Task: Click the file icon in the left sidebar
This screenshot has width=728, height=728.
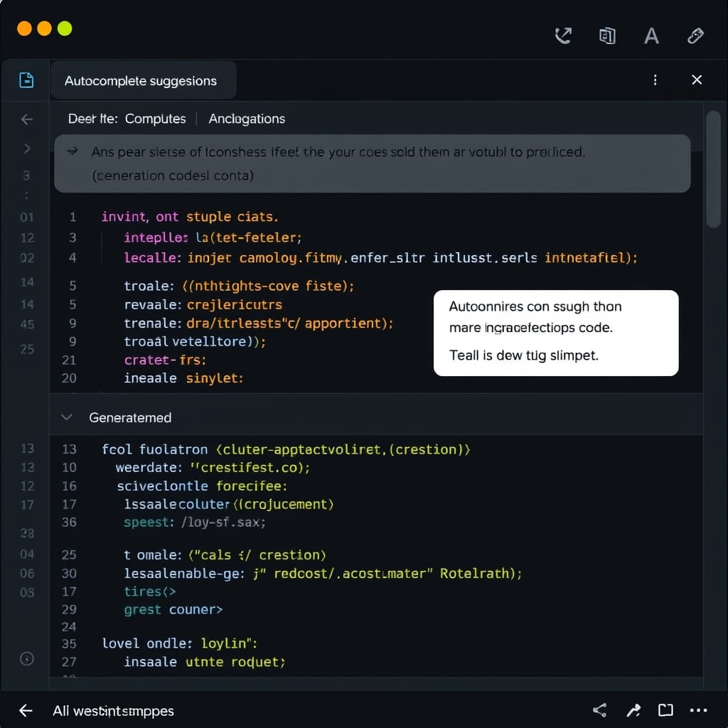Action: coord(26,80)
